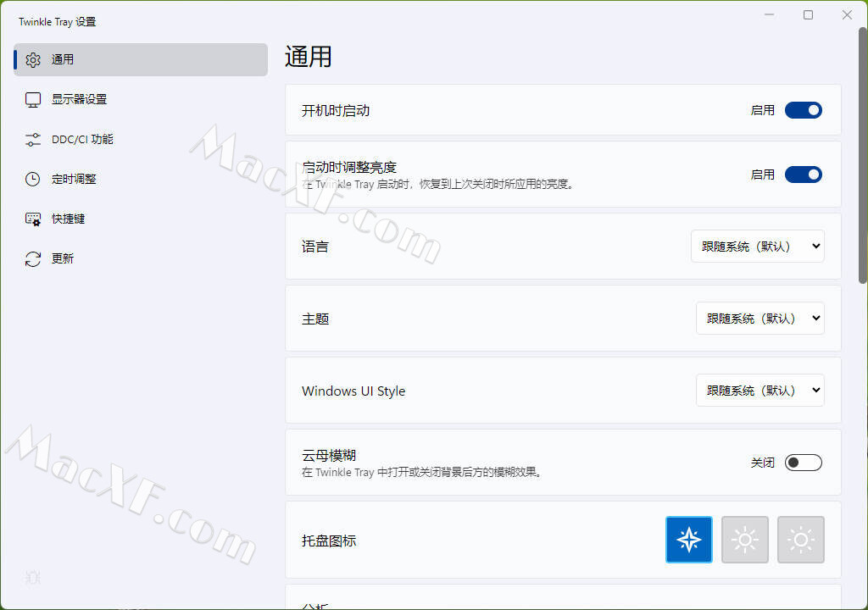Open the 语言 dropdown

pyautogui.click(x=758, y=247)
